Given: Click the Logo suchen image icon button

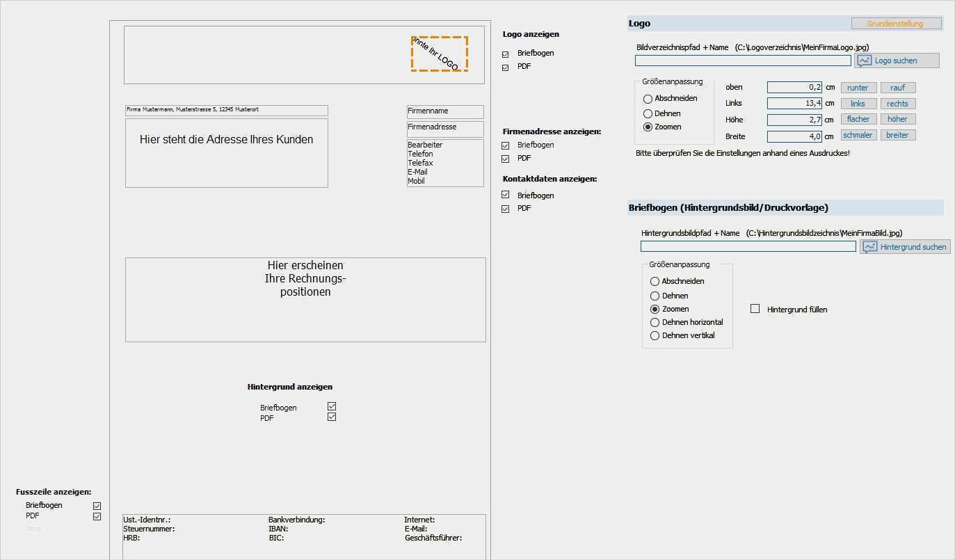Looking at the screenshot, I should pyautogui.click(x=896, y=61).
